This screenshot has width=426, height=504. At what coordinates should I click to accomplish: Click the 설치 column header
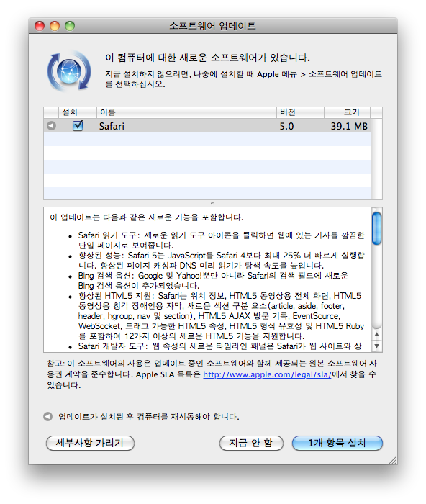point(78,112)
